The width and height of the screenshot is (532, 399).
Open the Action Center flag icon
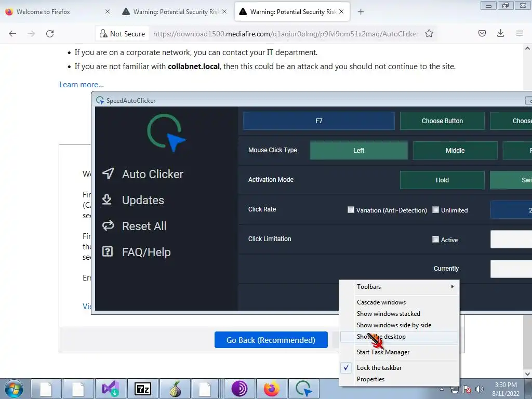point(467,390)
